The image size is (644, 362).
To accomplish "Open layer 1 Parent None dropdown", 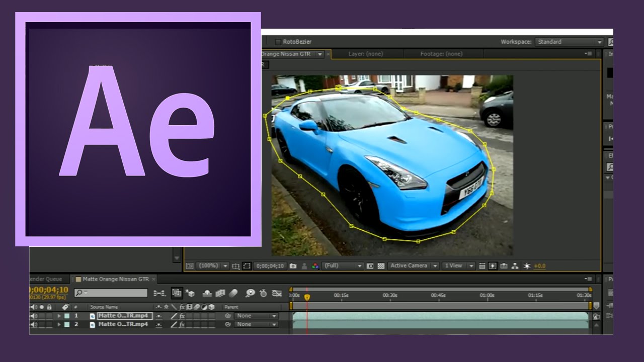I will click(256, 316).
